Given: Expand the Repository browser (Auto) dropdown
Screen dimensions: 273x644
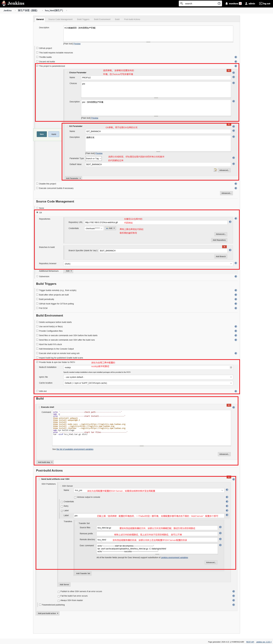Looking at the screenshot, I should [148, 264].
